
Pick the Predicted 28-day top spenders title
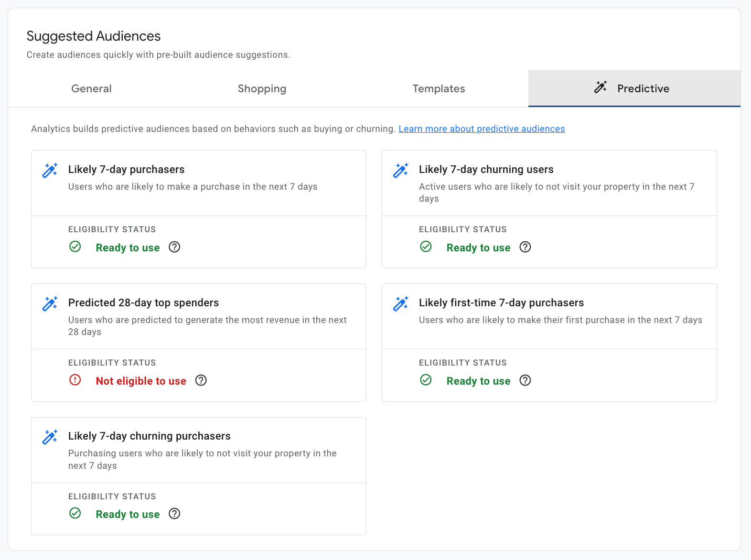pos(143,303)
